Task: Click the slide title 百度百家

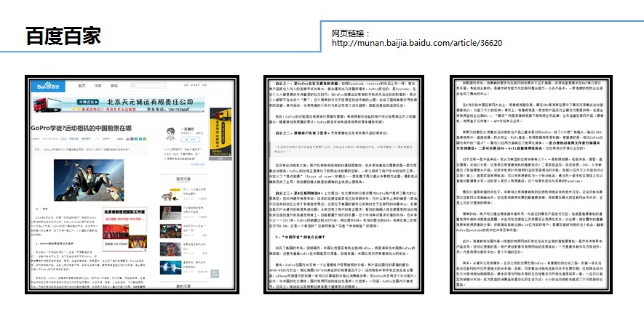Action: click(x=63, y=36)
